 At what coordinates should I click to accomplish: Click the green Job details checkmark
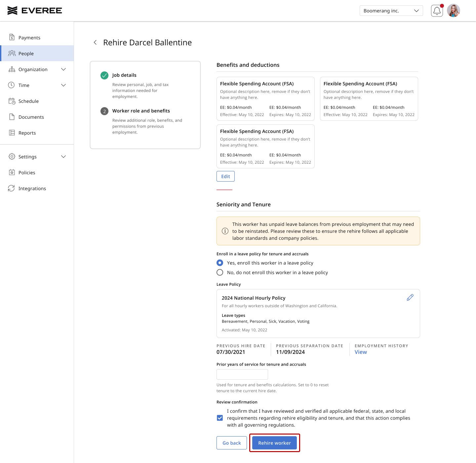tap(104, 75)
